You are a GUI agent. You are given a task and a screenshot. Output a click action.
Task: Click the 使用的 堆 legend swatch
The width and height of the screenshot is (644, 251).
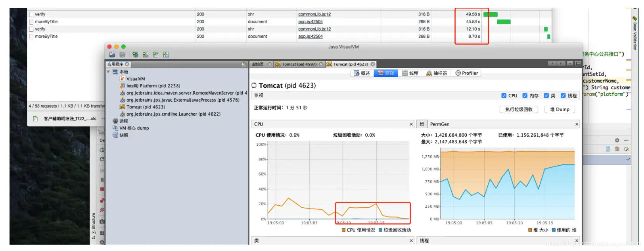[554, 230]
